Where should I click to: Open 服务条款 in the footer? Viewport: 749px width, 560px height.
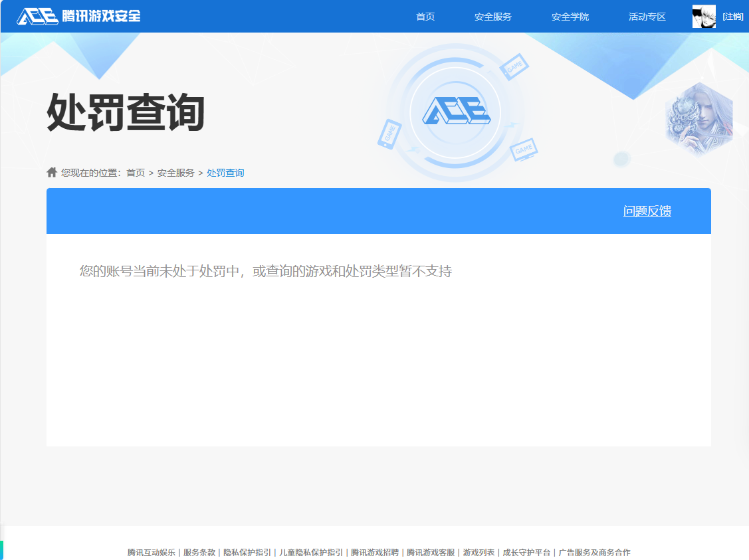pos(199,552)
